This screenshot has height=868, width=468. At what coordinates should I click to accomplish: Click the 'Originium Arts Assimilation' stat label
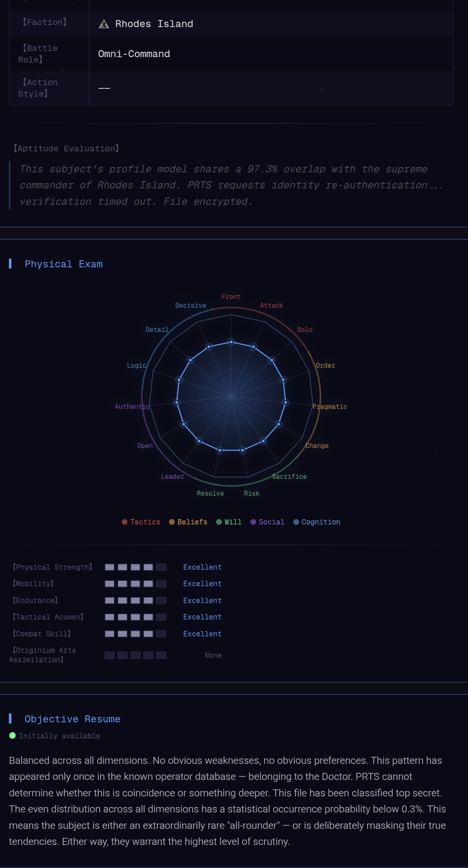point(42,655)
